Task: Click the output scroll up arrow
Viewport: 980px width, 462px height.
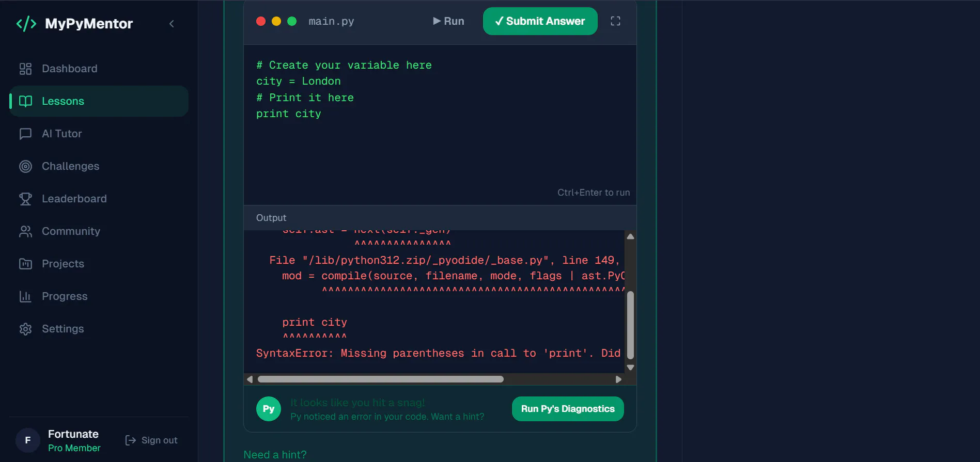Action: click(x=630, y=236)
